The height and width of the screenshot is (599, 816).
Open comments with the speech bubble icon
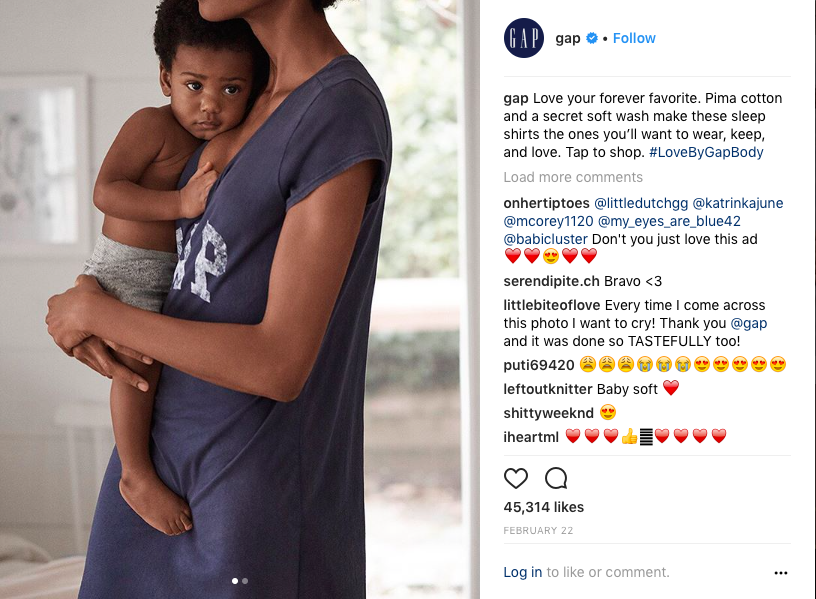click(x=556, y=478)
